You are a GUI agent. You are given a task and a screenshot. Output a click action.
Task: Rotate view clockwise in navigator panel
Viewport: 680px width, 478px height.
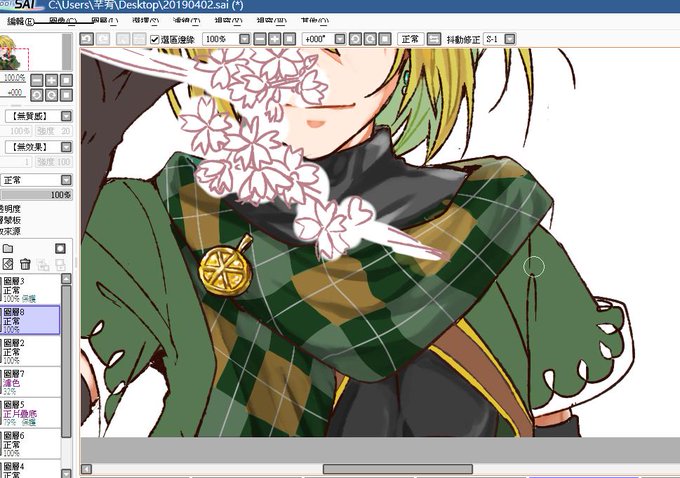click(52, 95)
